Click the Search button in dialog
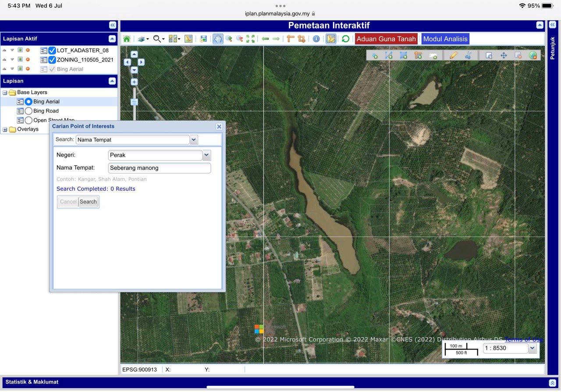Image resolution: width=561 pixels, height=392 pixels. pos(88,202)
